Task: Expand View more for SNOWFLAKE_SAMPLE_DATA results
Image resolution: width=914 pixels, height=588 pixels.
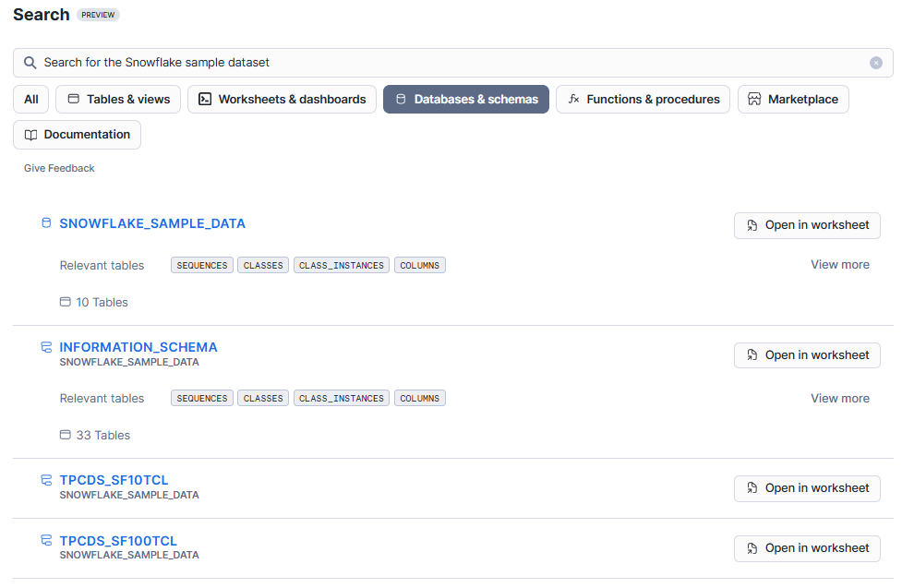Action: [x=839, y=264]
